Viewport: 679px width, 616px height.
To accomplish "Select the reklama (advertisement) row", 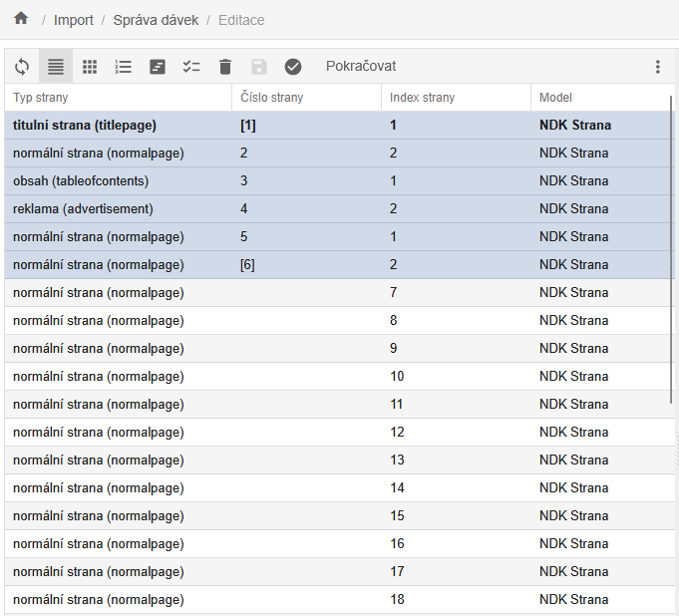I will tap(83, 209).
